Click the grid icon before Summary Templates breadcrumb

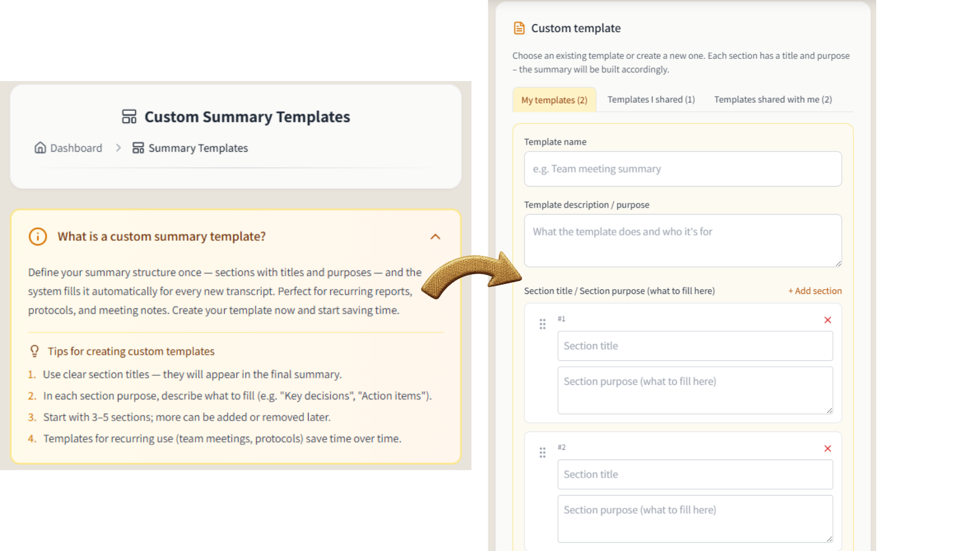[x=138, y=148]
